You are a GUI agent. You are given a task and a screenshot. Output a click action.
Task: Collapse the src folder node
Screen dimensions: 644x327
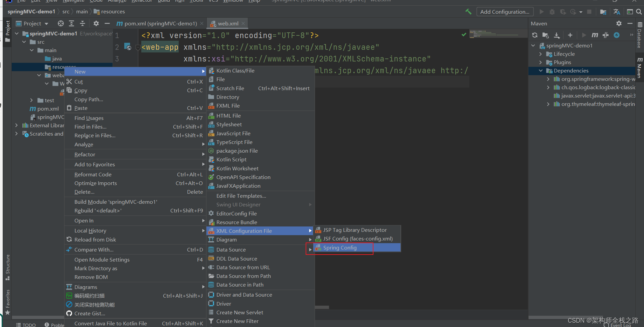click(x=24, y=42)
